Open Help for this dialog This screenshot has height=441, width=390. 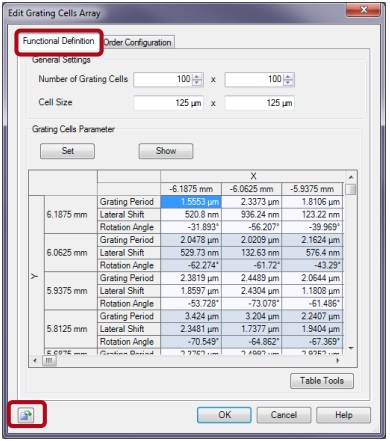343,415
